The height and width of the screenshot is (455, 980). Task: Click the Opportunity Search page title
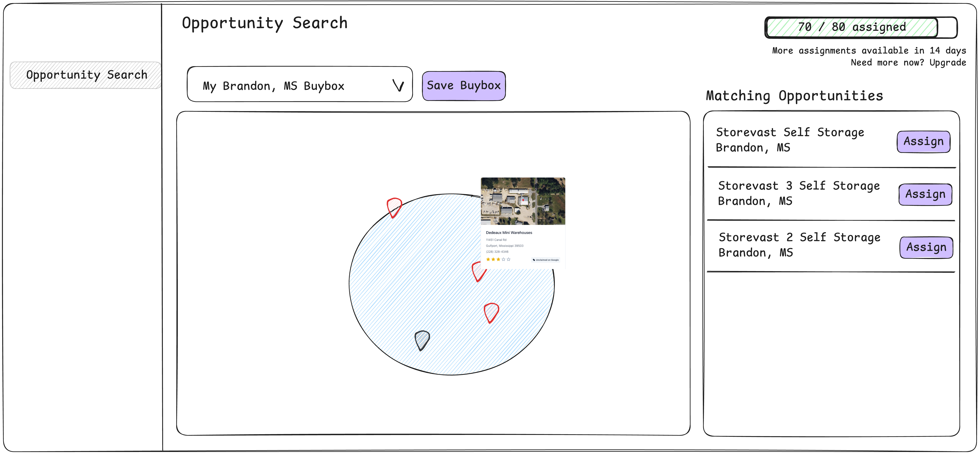[265, 23]
